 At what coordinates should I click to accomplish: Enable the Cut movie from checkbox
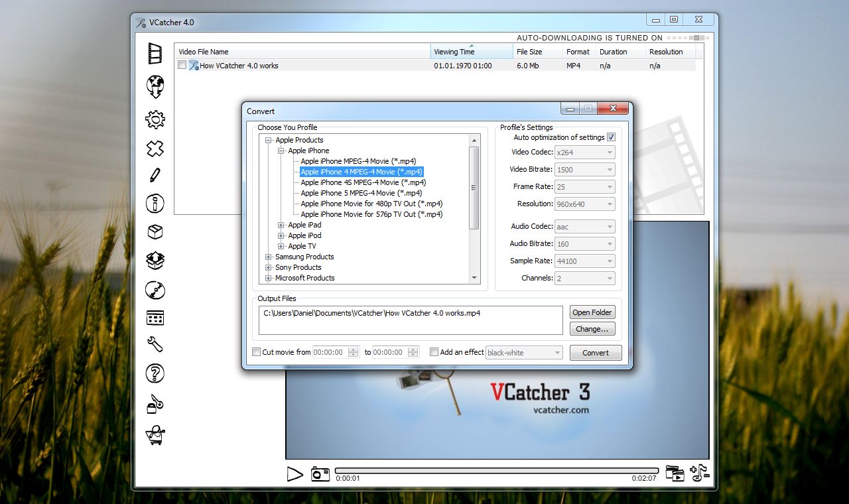pos(257,352)
